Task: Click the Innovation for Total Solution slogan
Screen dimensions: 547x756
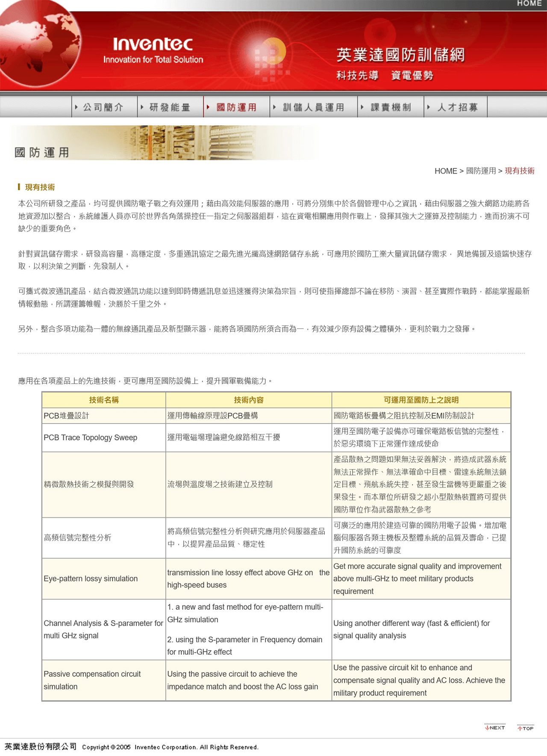Action: [x=153, y=59]
